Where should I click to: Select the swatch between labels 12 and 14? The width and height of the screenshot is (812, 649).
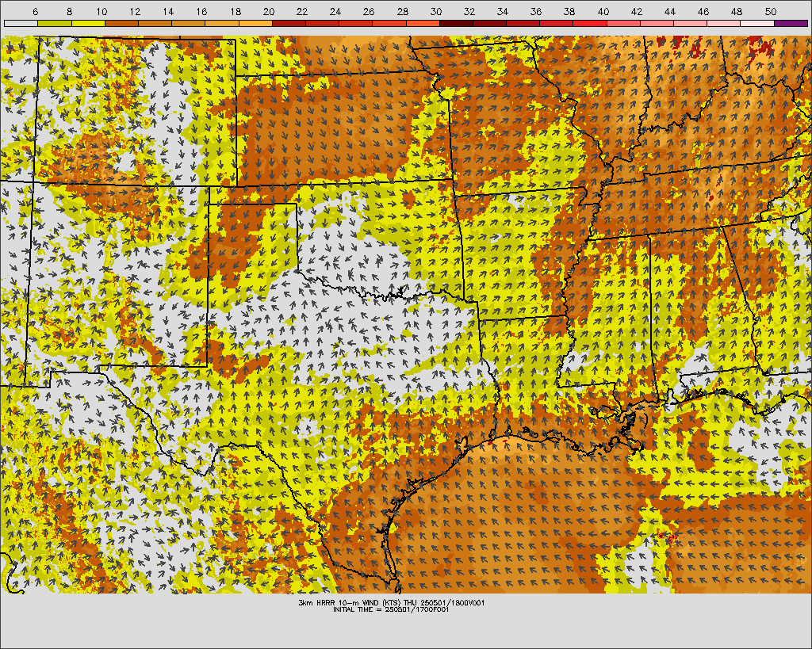click(x=155, y=23)
